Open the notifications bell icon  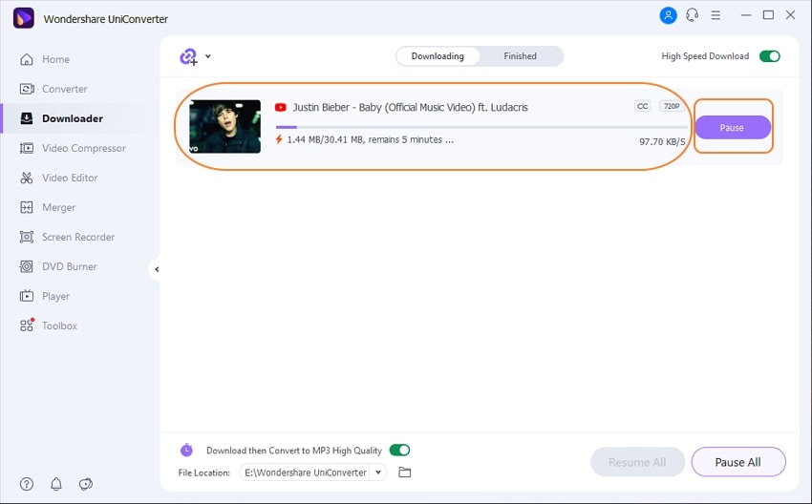click(x=56, y=484)
